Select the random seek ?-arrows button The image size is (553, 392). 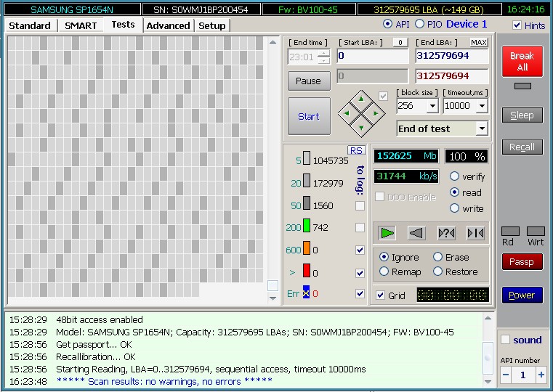point(446,233)
